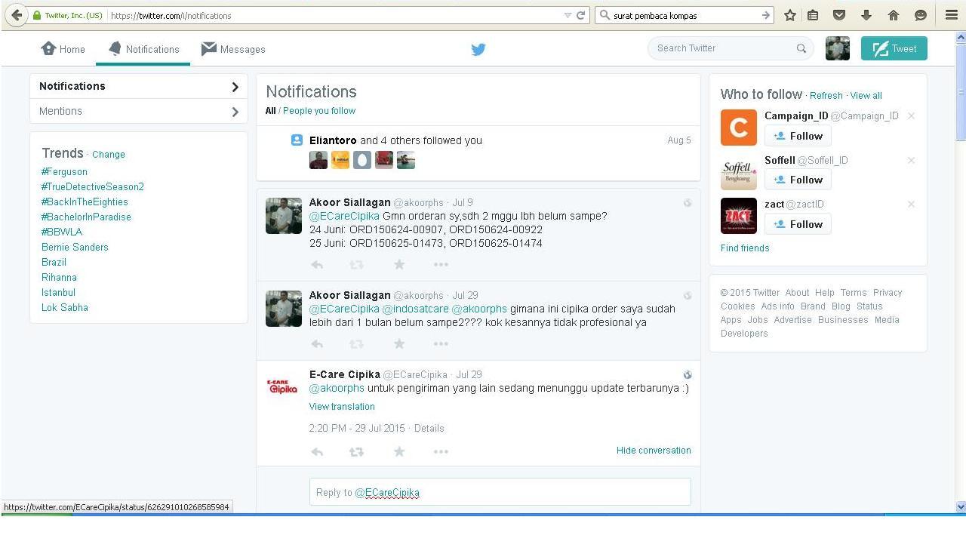The height and width of the screenshot is (560, 966).
Task: Click the chat smiley icon in toolbar
Action: tap(920, 15)
